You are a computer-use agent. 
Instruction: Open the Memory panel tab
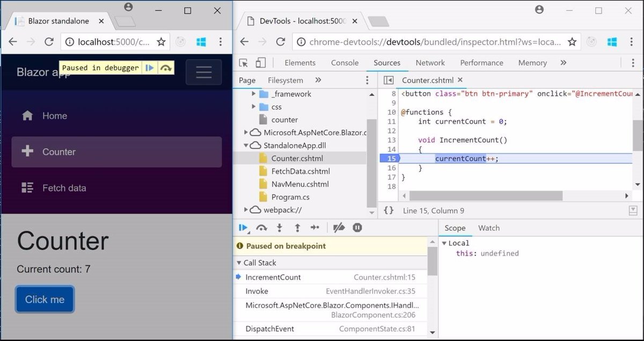[x=532, y=63]
